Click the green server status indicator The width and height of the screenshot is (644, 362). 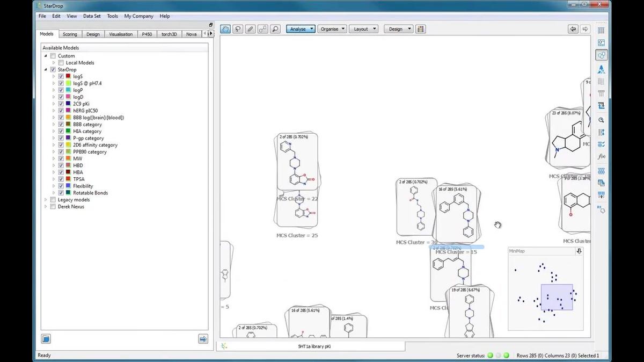[x=490, y=355]
